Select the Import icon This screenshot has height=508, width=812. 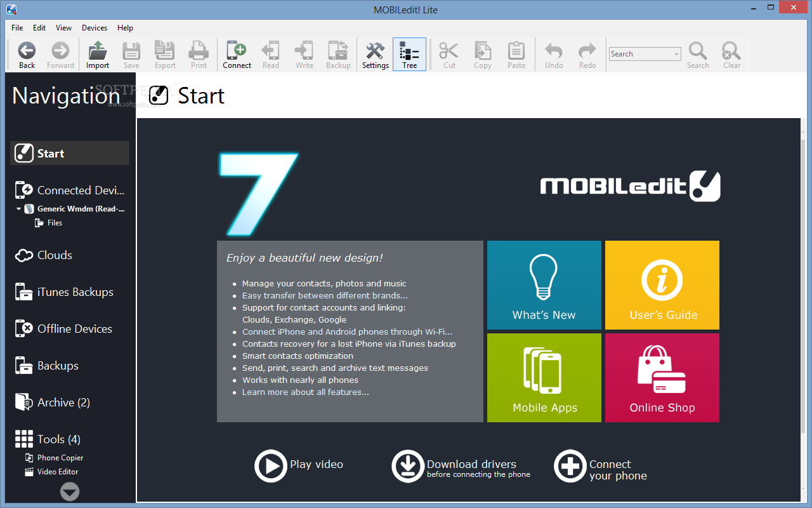click(x=97, y=54)
